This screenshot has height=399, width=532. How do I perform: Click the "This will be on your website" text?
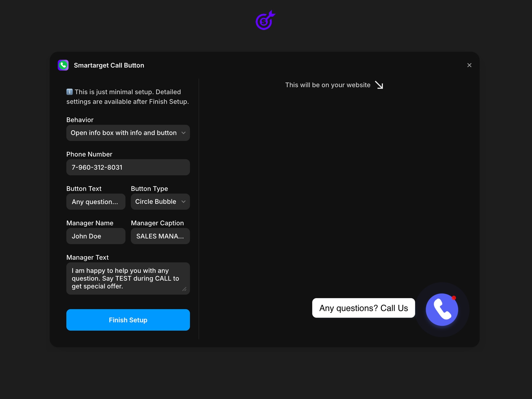(x=328, y=85)
